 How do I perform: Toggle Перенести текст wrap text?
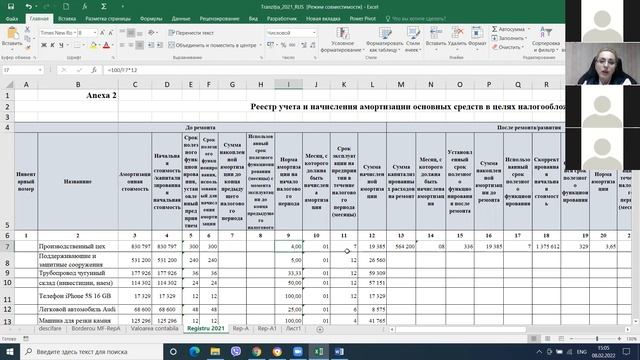click(x=191, y=33)
